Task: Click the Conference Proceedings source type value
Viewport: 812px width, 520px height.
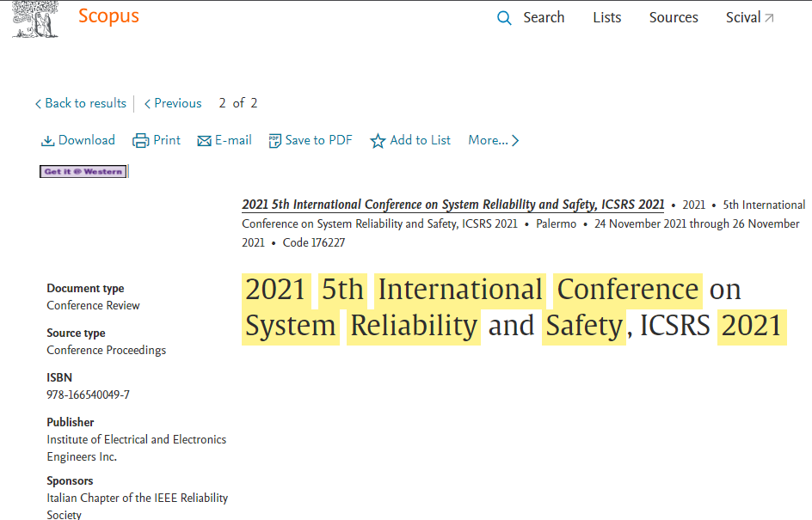Action: pyautogui.click(x=106, y=351)
